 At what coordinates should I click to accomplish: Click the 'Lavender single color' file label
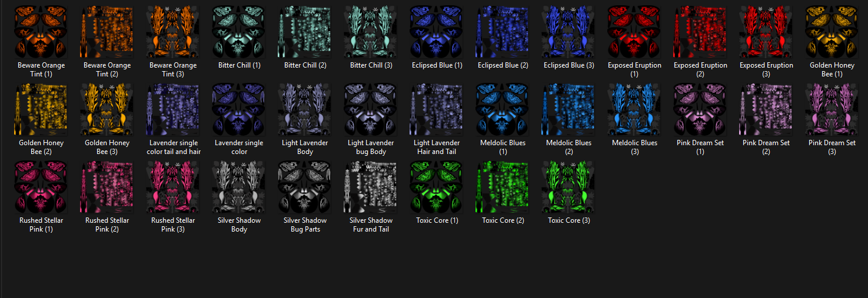tap(239, 147)
